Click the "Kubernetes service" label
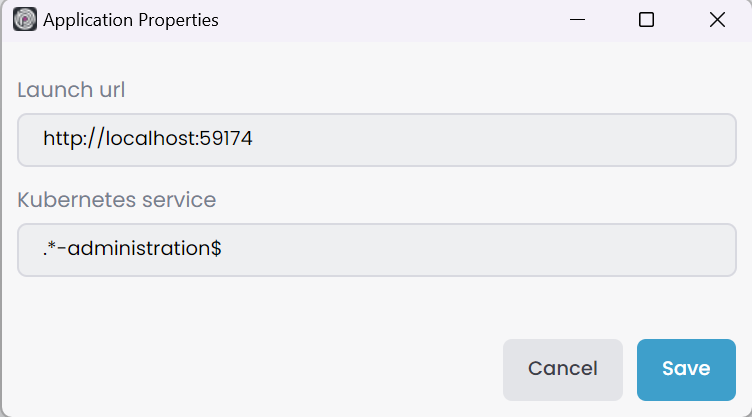 click(x=117, y=200)
